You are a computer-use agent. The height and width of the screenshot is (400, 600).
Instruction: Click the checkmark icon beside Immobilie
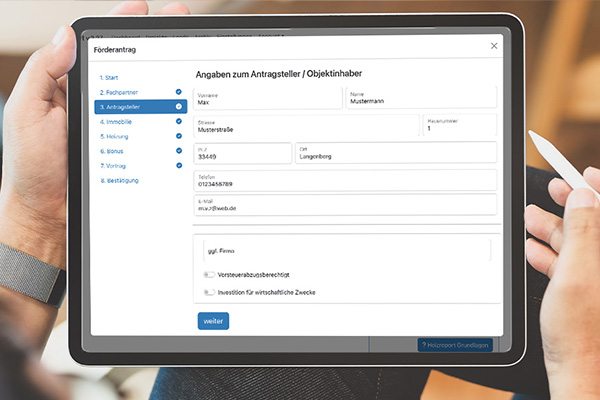point(178,121)
